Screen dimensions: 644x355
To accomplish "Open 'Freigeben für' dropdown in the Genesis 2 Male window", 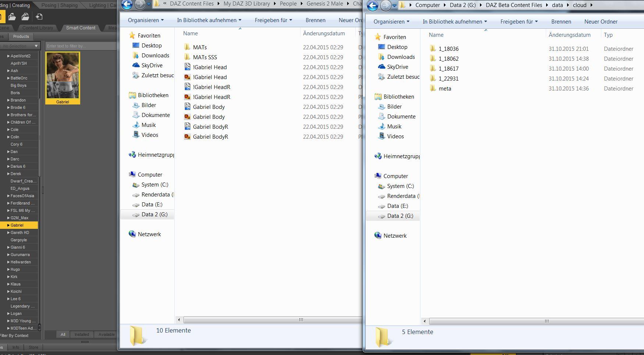I will [x=273, y=20].
